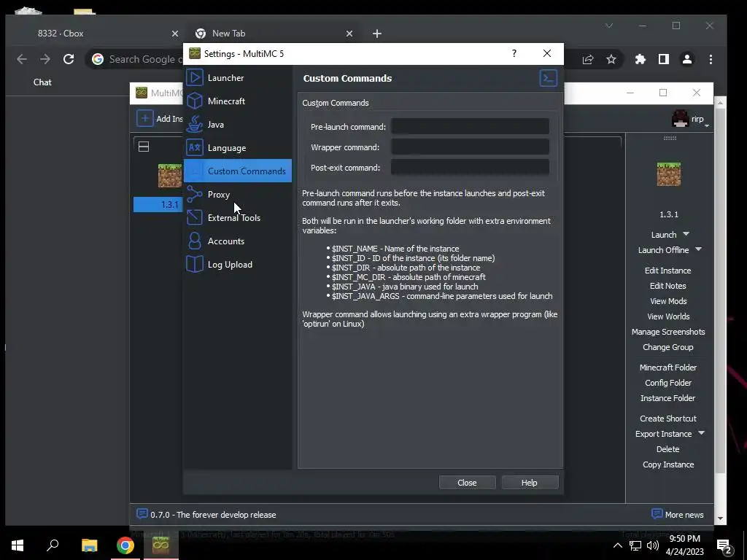Viewport: 747px width, 560px height.
Task: Click Chrome's vertical scrollbar down arrow
Action: [720, 518]
